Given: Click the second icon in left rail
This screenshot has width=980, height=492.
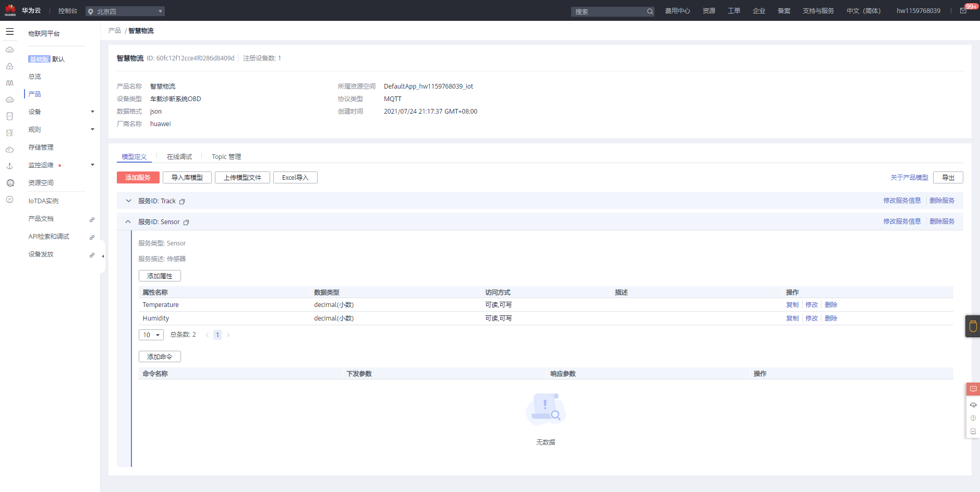Looking at the screenshot, I should (x=9, y=66).
